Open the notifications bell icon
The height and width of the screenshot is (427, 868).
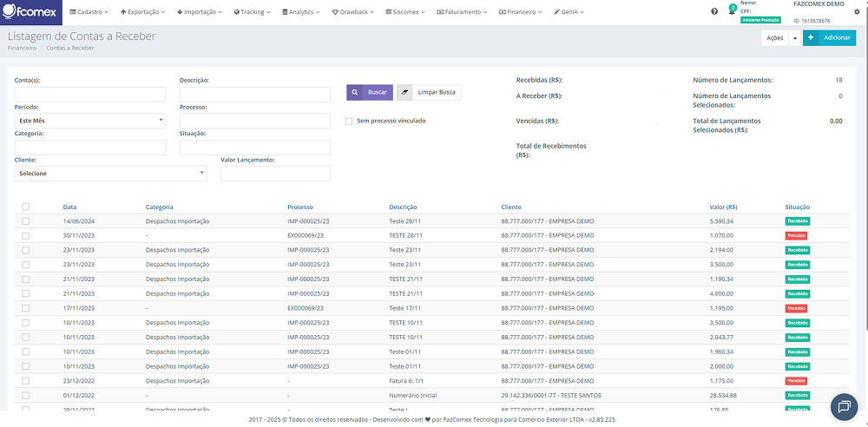[732, 12]
